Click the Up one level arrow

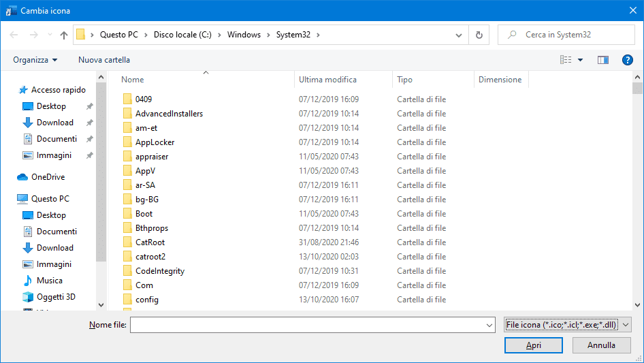click(x=64, y=35)
